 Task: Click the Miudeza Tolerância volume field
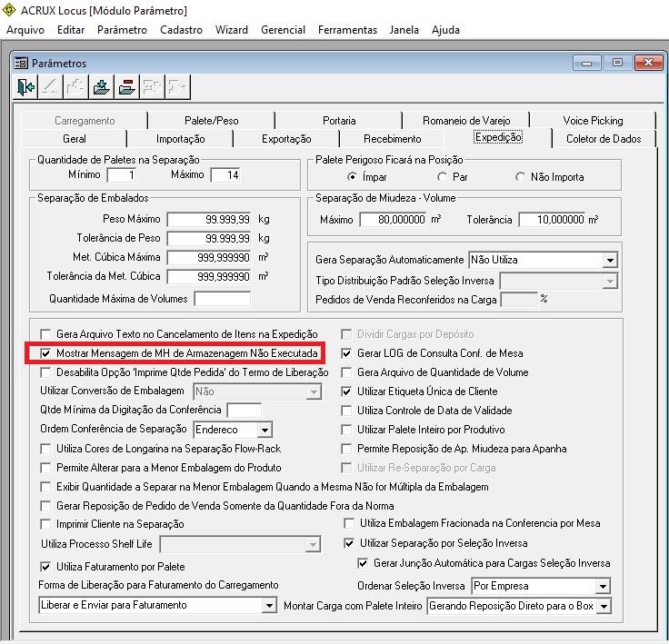click(552, 220)
